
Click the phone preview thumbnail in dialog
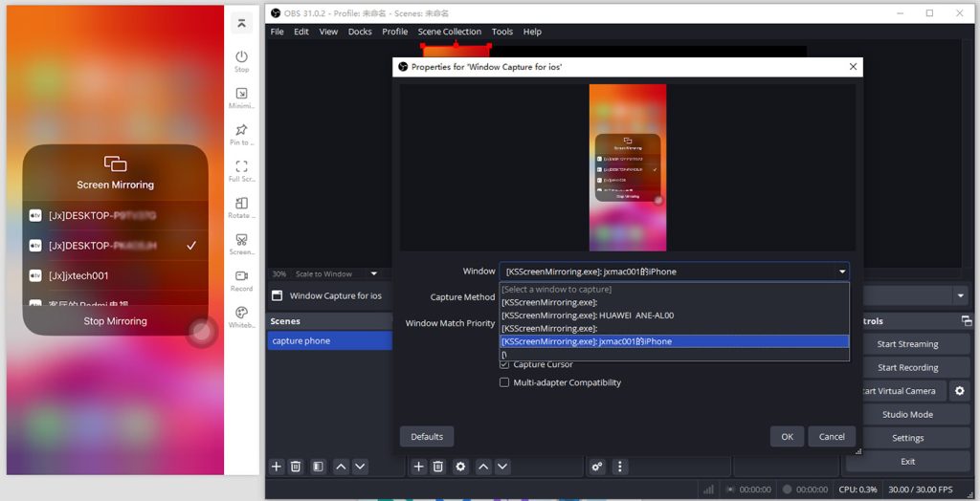[628, 167]
